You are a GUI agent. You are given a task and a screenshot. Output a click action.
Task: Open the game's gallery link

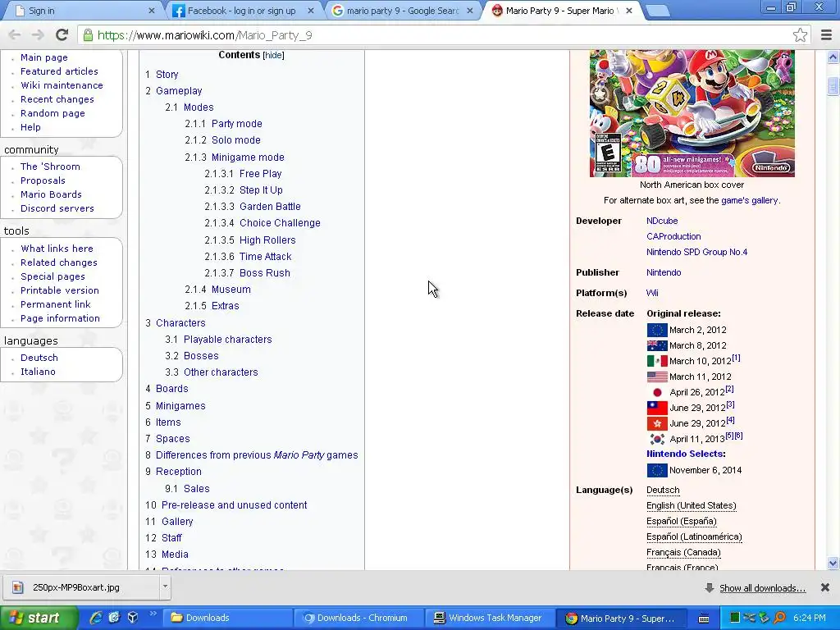[x=750, y=200]
